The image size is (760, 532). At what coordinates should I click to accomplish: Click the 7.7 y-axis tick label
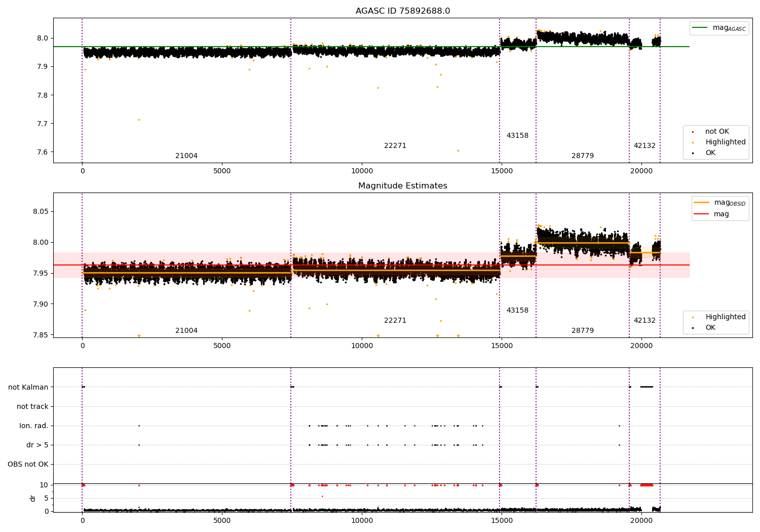click(x=43, y=124)
